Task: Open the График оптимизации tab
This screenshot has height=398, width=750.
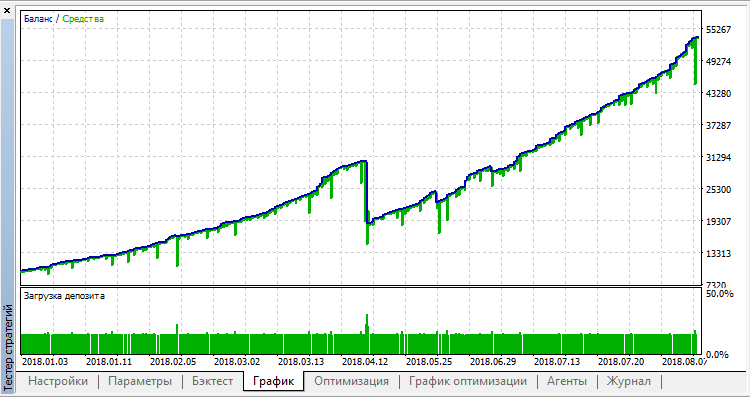Action: (468, 381)
